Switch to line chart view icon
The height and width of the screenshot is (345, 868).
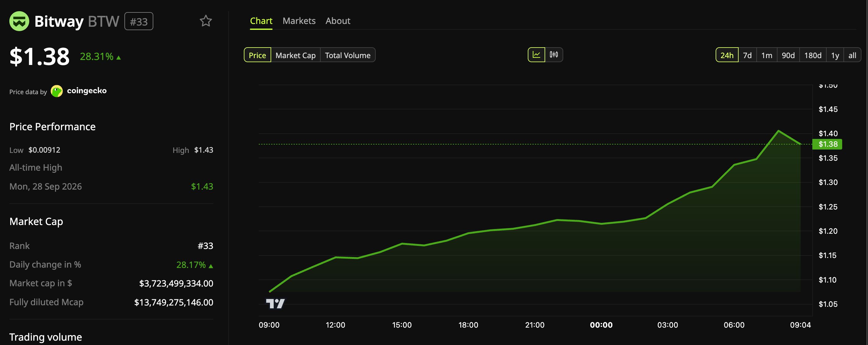click(x=536, y=55)
